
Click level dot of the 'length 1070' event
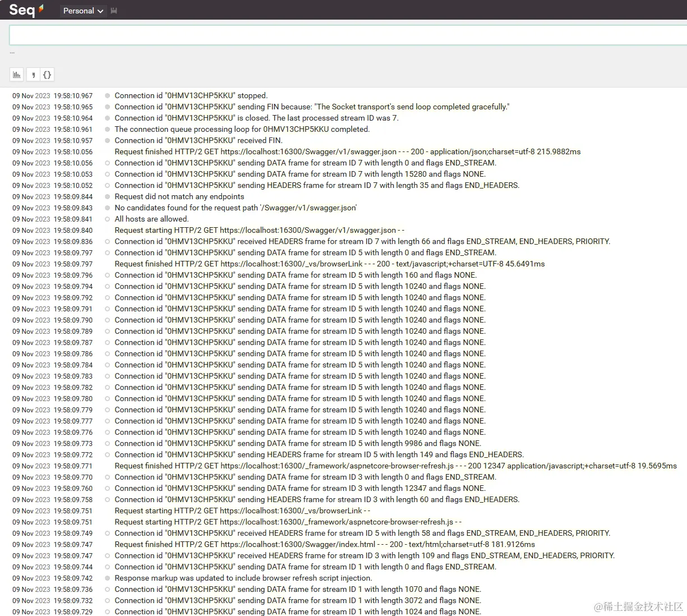point(107,590)
